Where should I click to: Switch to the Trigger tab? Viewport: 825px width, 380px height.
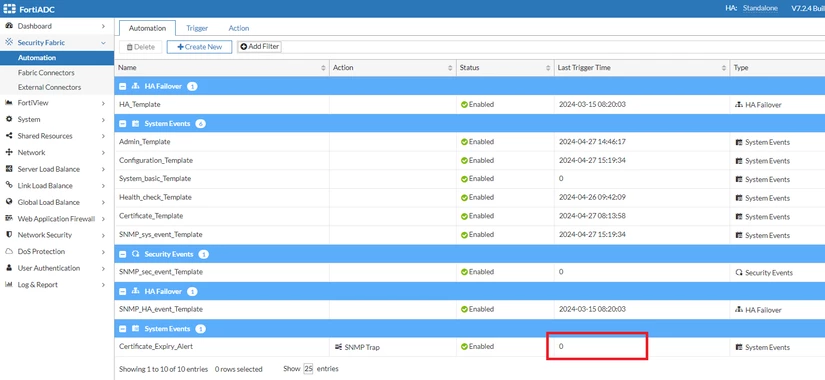pos(197,28)
